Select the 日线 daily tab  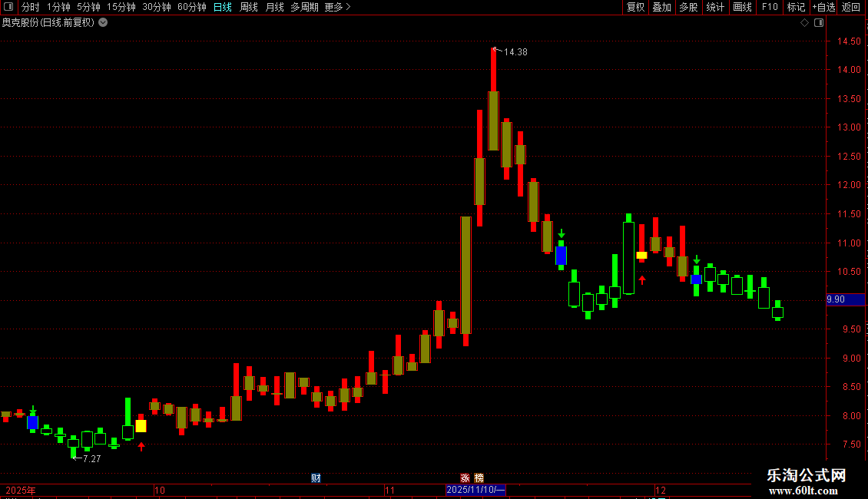[223, 7]
